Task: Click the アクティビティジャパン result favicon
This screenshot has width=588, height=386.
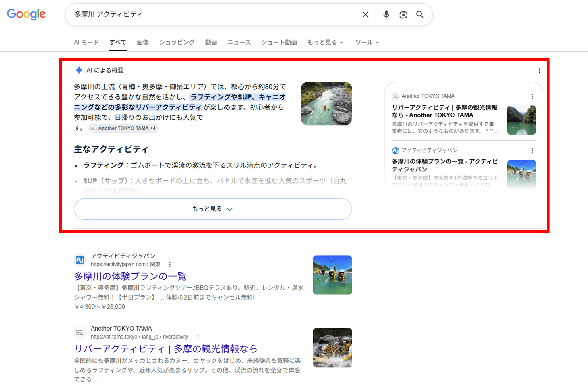Action: (80, 260)
